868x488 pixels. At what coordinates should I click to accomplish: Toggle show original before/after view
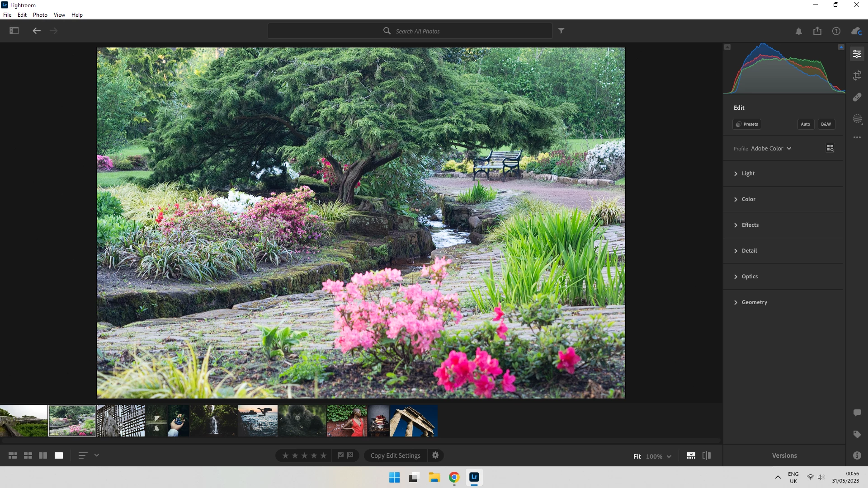tap(707, 455)
